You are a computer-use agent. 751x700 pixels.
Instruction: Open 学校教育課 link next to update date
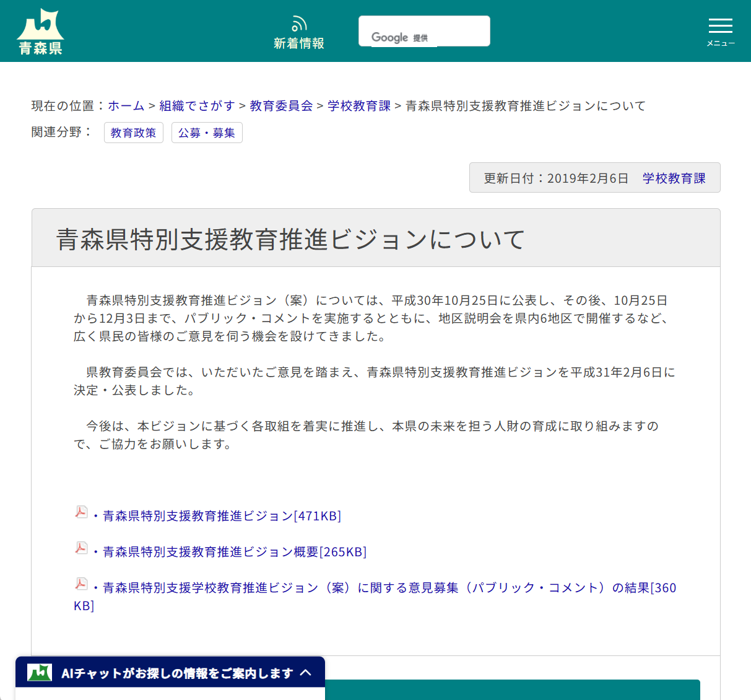pyautogui.click(x=674, y=177)
